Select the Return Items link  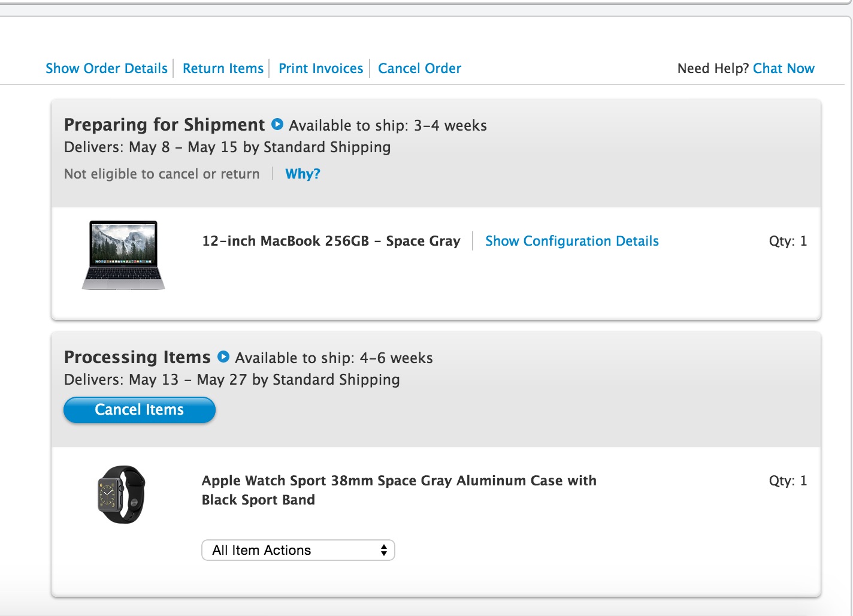tap(223, 68)
